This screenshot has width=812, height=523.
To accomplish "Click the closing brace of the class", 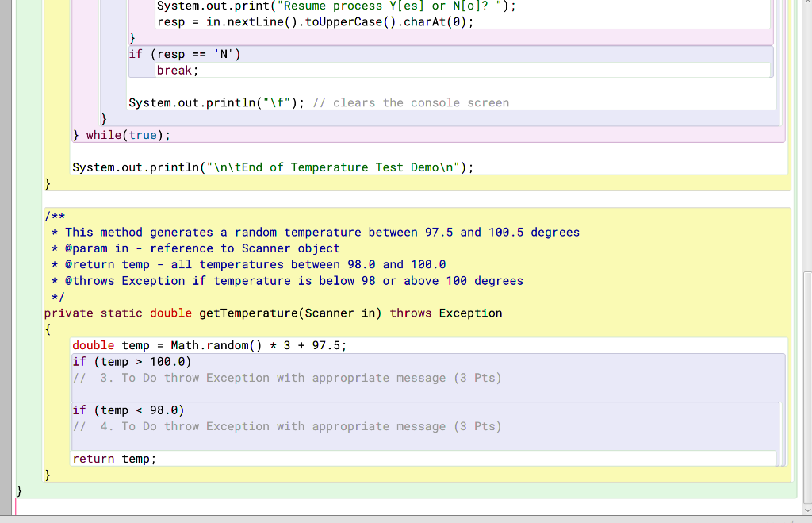I will coord(18,490).
